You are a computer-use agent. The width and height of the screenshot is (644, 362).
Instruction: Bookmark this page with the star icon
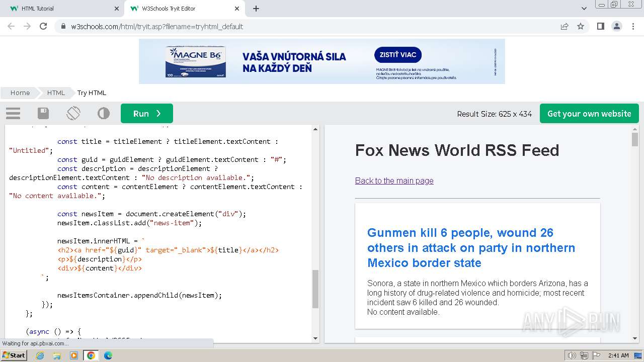click(581, 26)
